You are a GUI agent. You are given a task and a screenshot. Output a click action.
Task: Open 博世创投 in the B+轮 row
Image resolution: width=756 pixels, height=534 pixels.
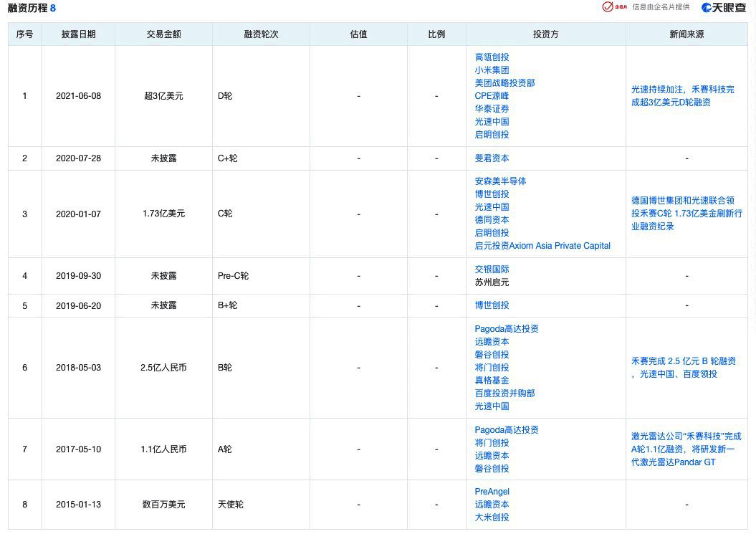[x=492, y=305]
